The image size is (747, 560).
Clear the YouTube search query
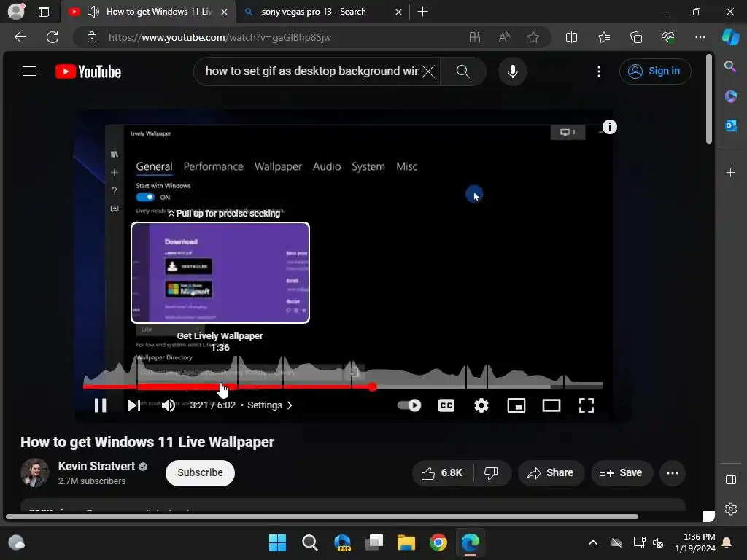tap(429, 71)
